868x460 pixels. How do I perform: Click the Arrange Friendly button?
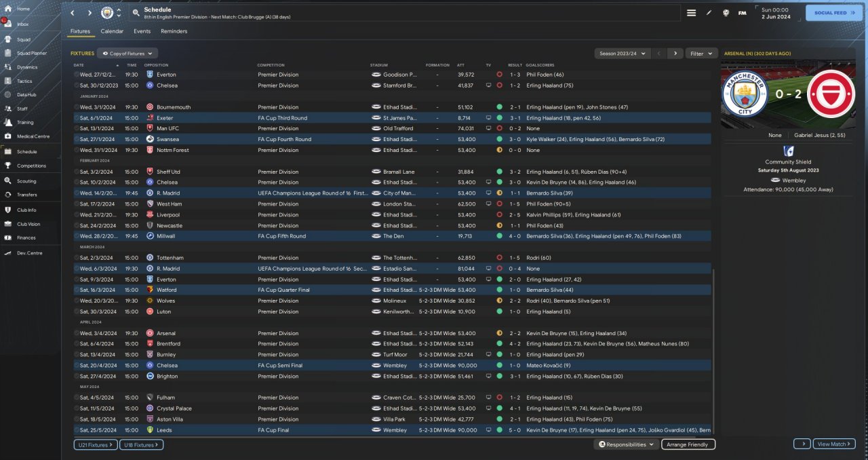pyautogui.click(x=687, y=444)
